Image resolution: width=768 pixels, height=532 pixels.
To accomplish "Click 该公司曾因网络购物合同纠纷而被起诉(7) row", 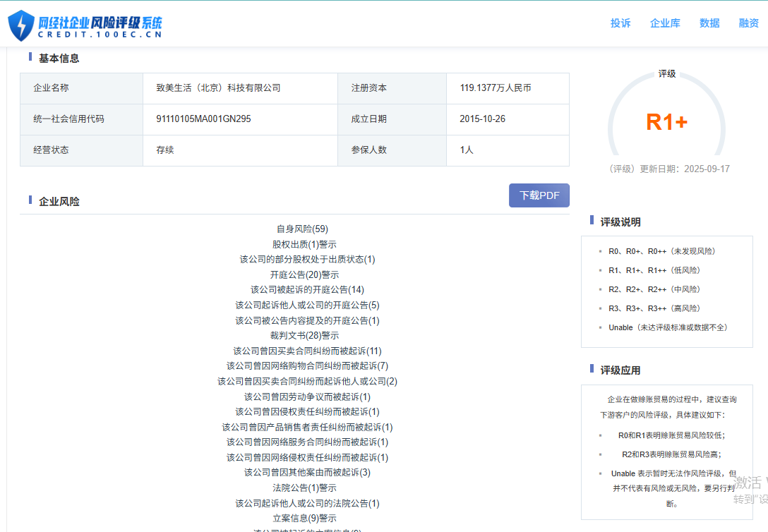I will [307, 366].
